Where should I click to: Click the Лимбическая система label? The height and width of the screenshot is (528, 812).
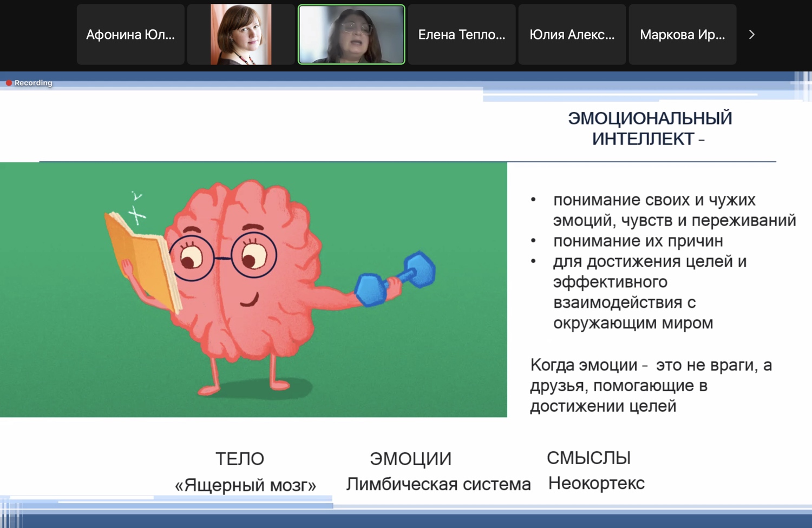coord(438,484)
